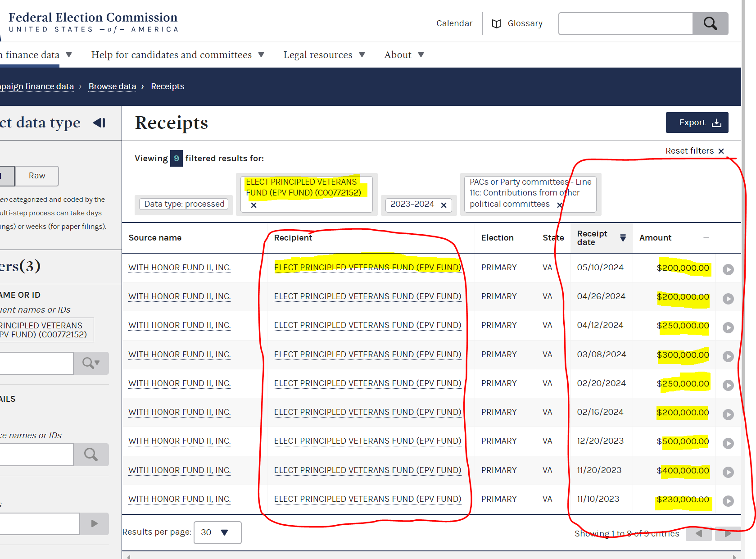Remove the 2023-2024 filter tag
Screen dimensions: 756x559
point(444,205)
